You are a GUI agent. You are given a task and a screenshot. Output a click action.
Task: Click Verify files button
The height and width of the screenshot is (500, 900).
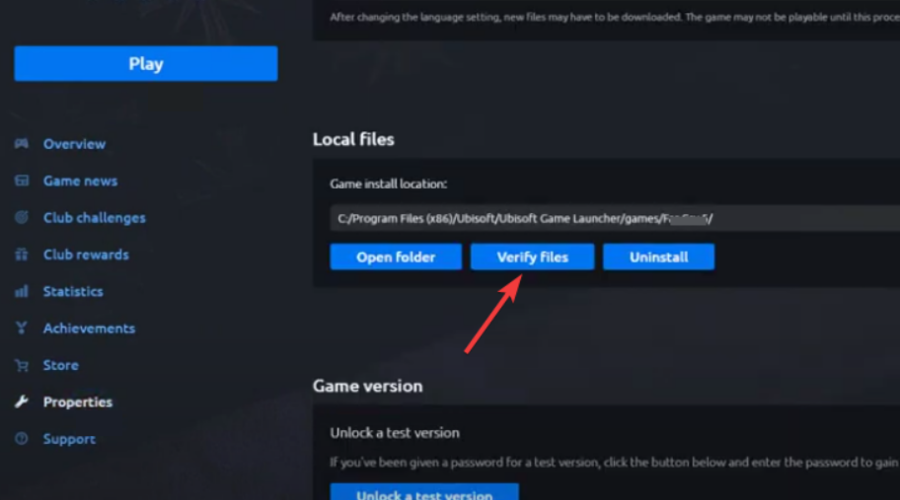[x=532, y=257]
